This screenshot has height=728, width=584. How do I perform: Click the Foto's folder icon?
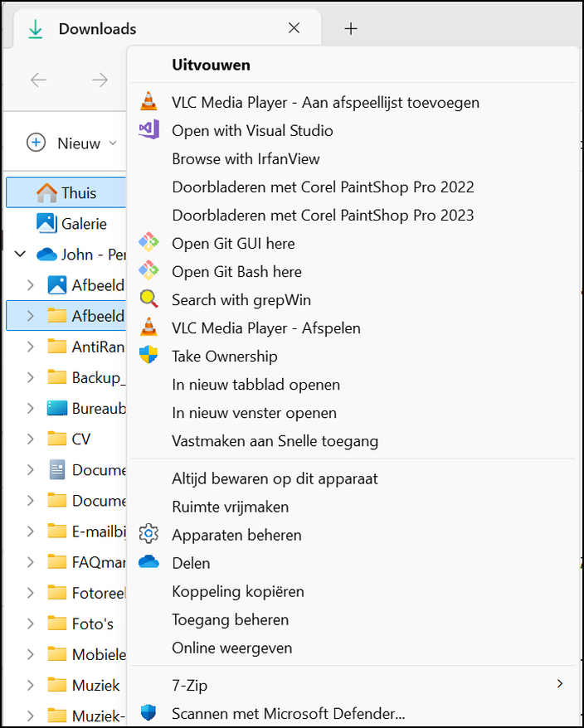[x=57, y=624]
